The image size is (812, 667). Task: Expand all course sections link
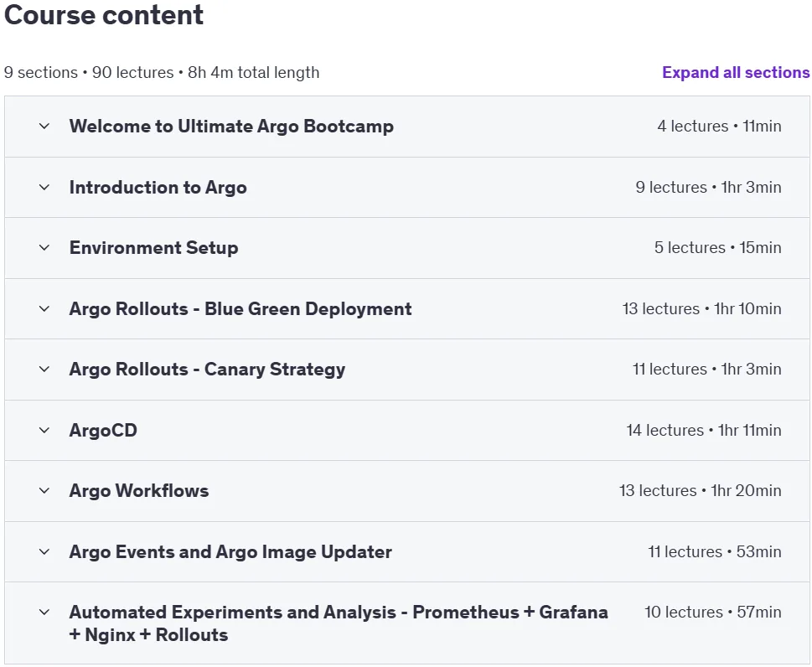point(736,73)
